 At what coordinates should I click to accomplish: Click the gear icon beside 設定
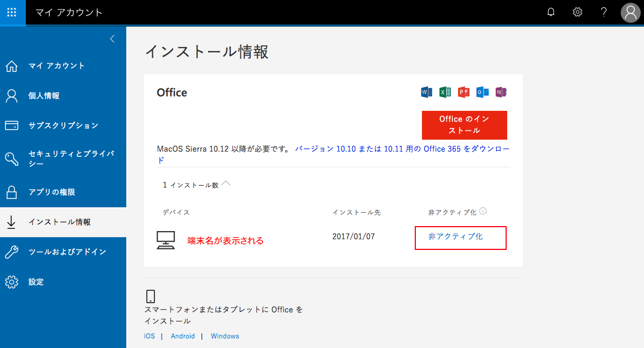coord(12,282)
